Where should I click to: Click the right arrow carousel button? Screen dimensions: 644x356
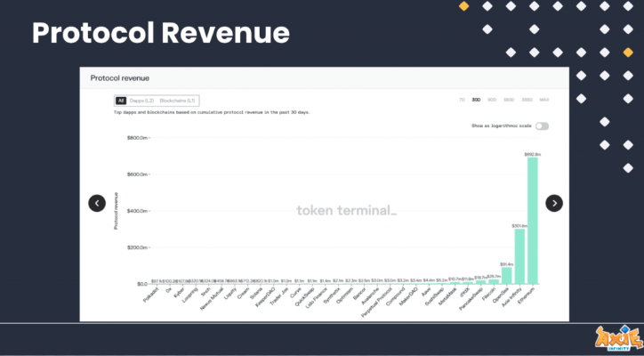point(553,203)
